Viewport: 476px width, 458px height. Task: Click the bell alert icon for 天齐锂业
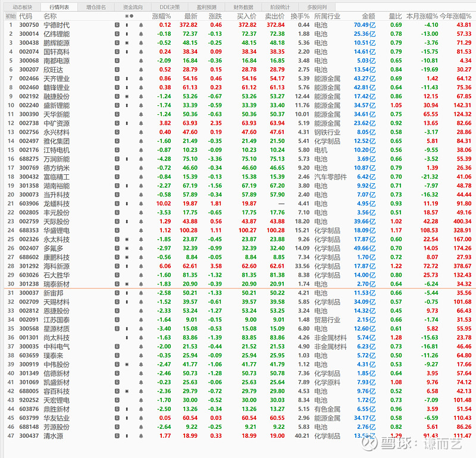(x=141, y=79)
